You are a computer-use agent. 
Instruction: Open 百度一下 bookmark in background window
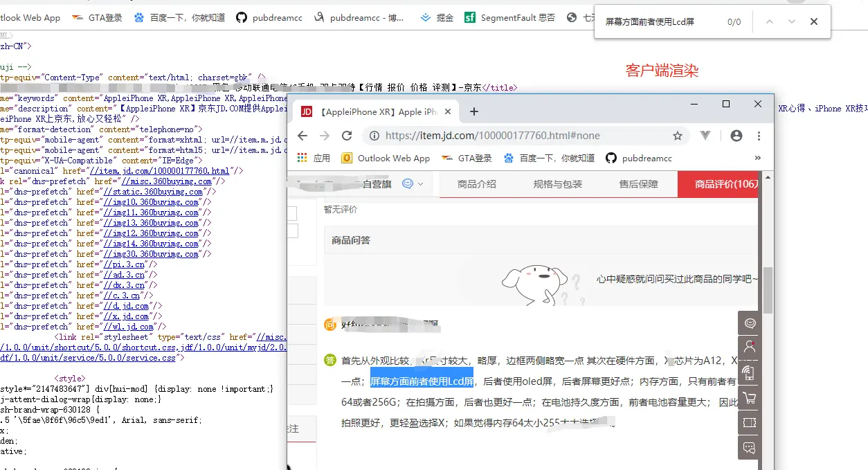179,17
